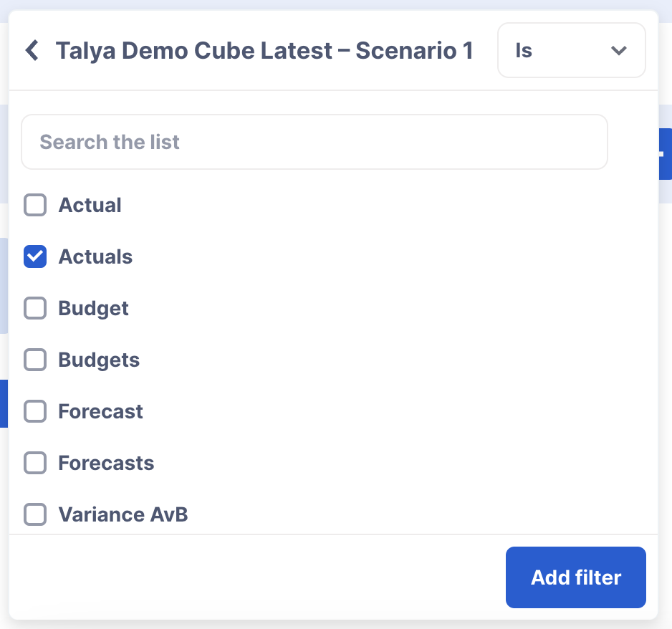
Task: Click the 'Forecasts' label text
Action: 106,463
